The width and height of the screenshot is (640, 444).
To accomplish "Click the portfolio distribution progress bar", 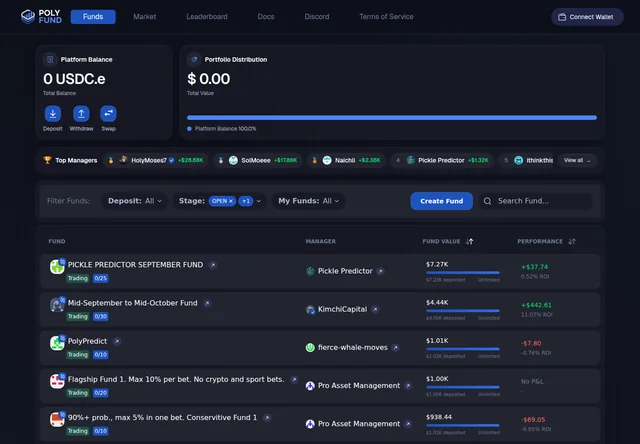I will (x=392, y=118).
